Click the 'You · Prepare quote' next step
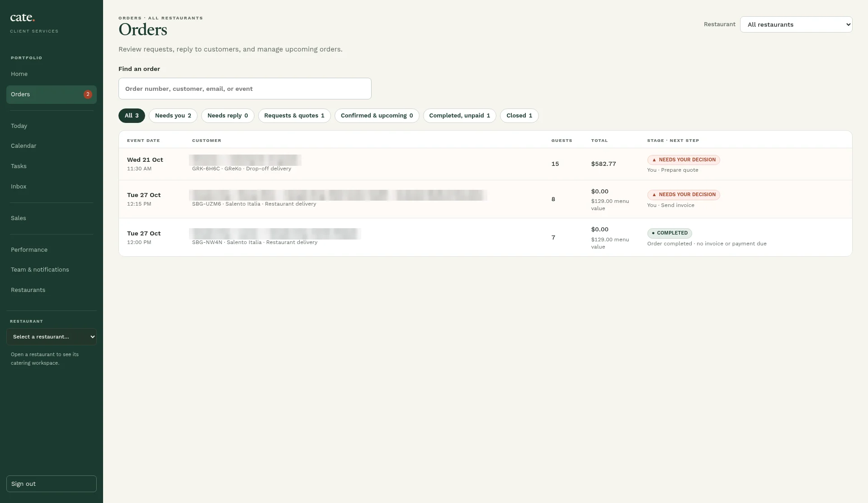This screenshot has width=868, height=503. (x=673, y=170)
